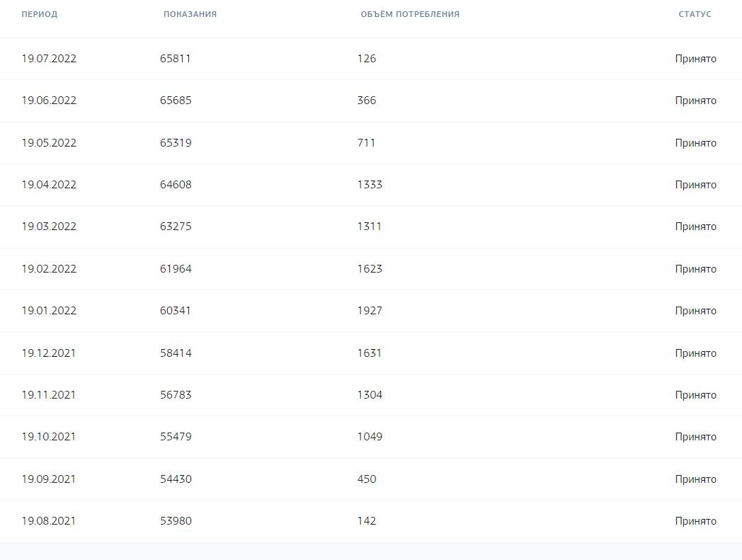Viewport: 742px width, 560px height.
Task: Click the ПОКАЗАНИЯ column header
Action: coord(190,14)
